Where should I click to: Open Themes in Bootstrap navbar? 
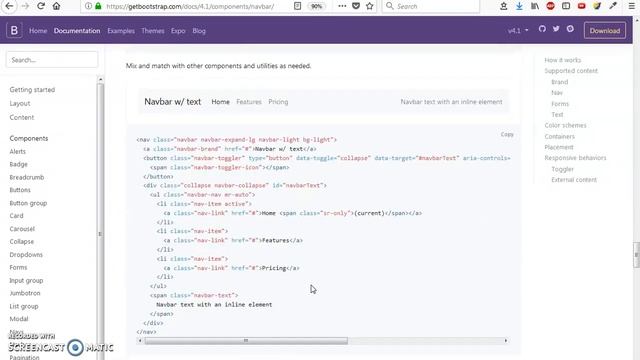point(153,31)
